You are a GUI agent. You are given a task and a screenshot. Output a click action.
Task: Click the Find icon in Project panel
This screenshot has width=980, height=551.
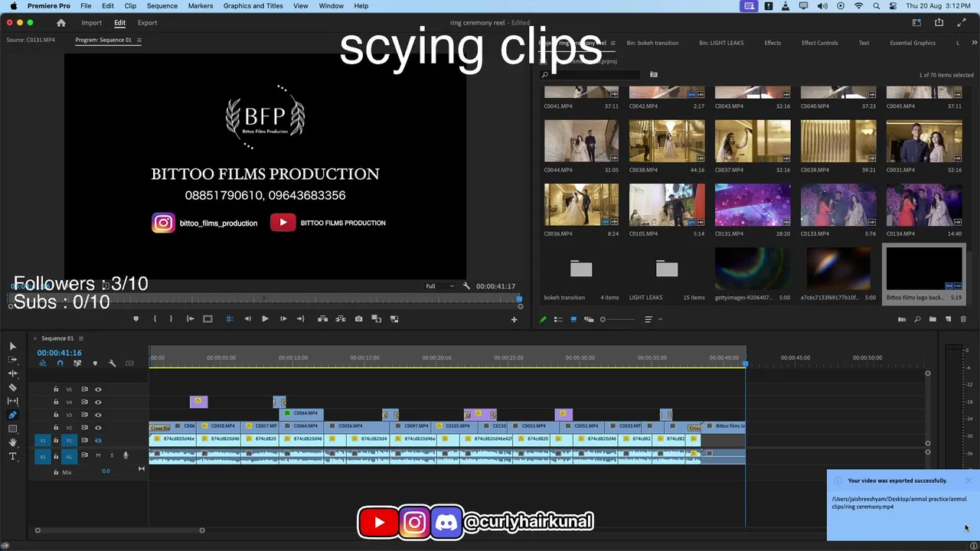coord(917,319)
